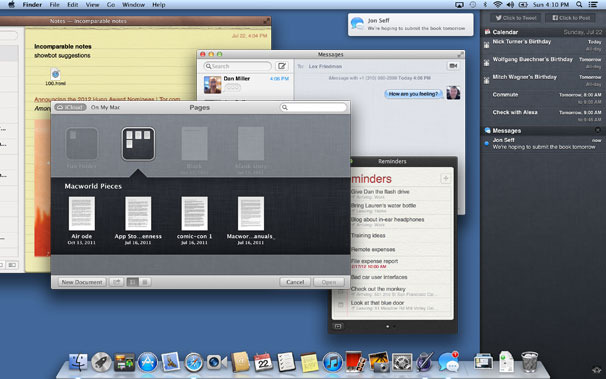Screen dimensions: 606x379
Task: Open the Trash in the Dock
Action: [x=529, y=362]
